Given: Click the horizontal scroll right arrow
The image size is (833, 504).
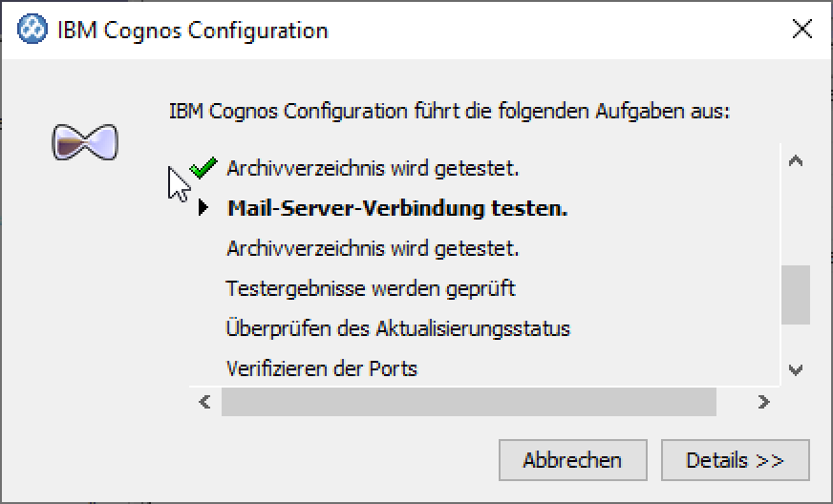Looking at the screenshot, I should pos(763,403).
